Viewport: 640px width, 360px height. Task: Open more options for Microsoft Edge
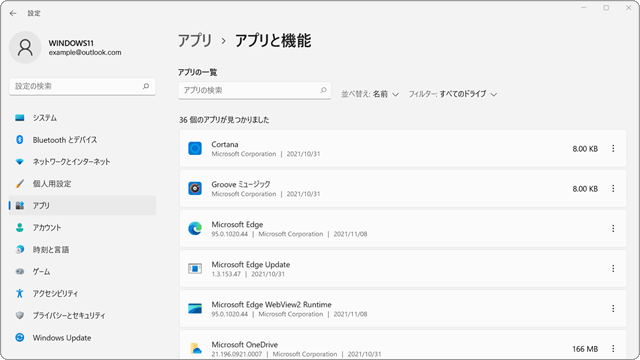tap(613, 229)
